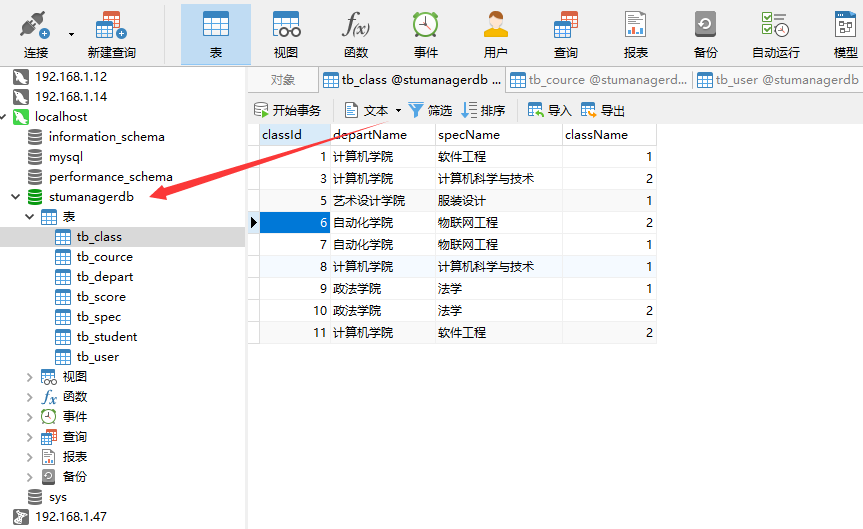This screenshot has width=863, height=529.
Task: Open the 自动运行 automation toolbar icon
Action: pyautogui.click(x=775, y=35)
